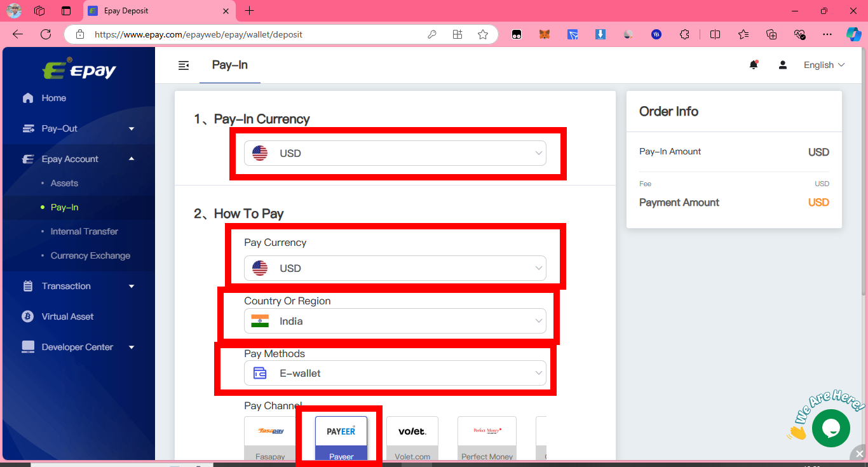Choose Fasapay pay channel
Image resolution: width=868 pixels, height=467 pixels.
click(x=270, y=438)
